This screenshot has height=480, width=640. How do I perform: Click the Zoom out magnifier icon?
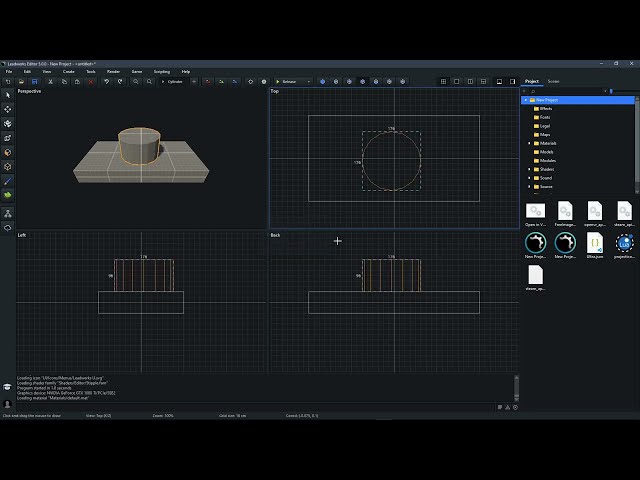136,82
